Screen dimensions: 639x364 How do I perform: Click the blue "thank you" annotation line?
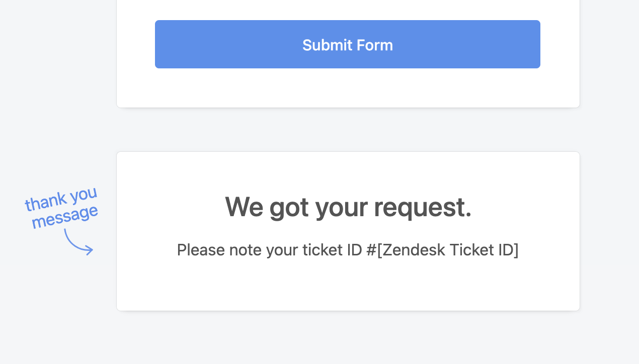pos(61,199)
